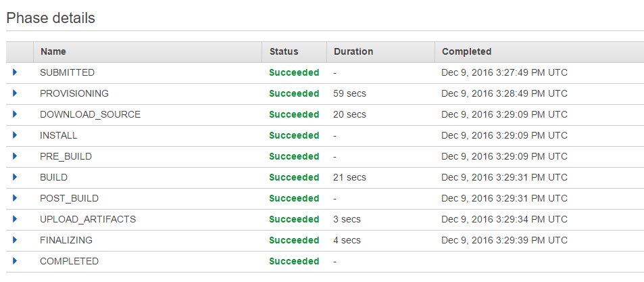Expand the SUBMITTED phase row arrow

[15, 72]
